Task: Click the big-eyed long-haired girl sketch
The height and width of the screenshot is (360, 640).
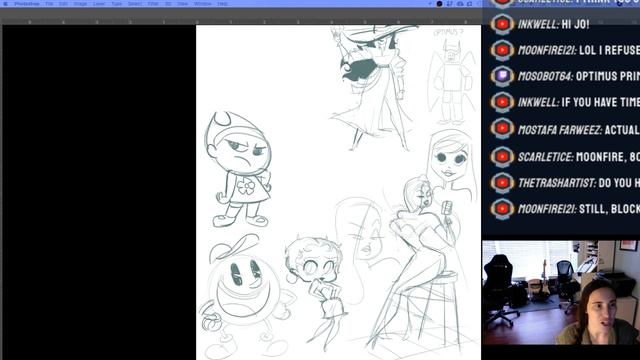Action: pyautogui.click(x=452, y=165)
